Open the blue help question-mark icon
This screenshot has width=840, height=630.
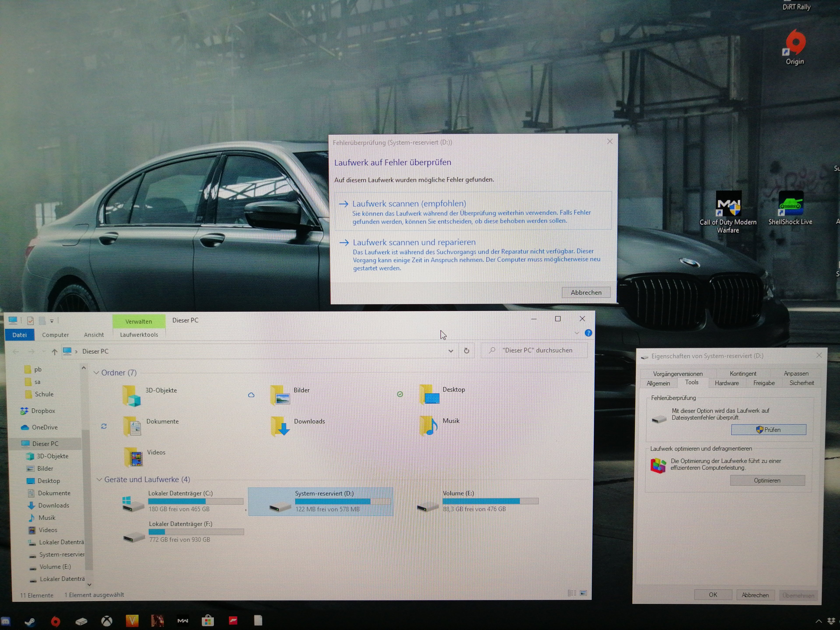click(x=588, y=333)
